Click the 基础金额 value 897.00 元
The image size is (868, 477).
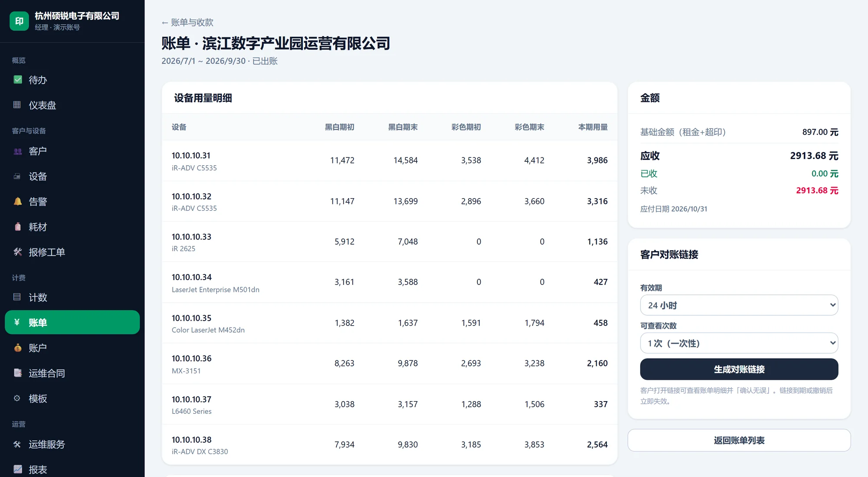(820, 132)
